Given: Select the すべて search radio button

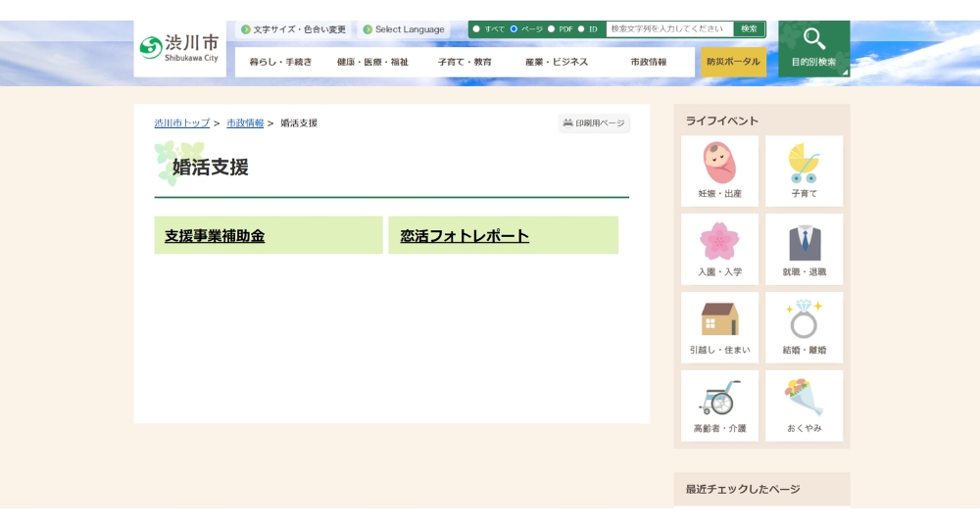Looking at the screenshot, I should (476, 29).
